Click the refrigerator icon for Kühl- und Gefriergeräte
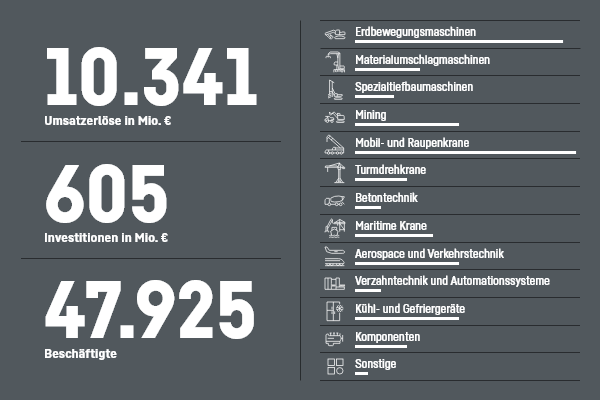Image resolution: width=600 pixels, height=400 pixels. [x=334, y=312]
